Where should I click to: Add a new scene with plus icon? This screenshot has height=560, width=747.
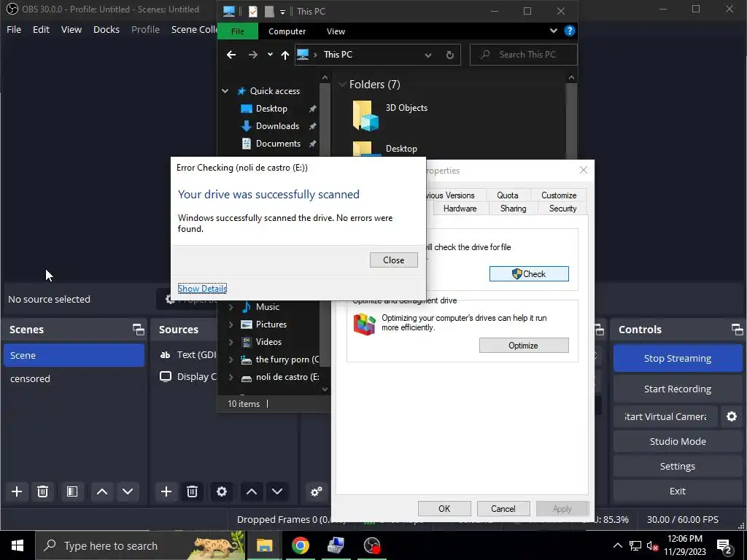(17, 491)
